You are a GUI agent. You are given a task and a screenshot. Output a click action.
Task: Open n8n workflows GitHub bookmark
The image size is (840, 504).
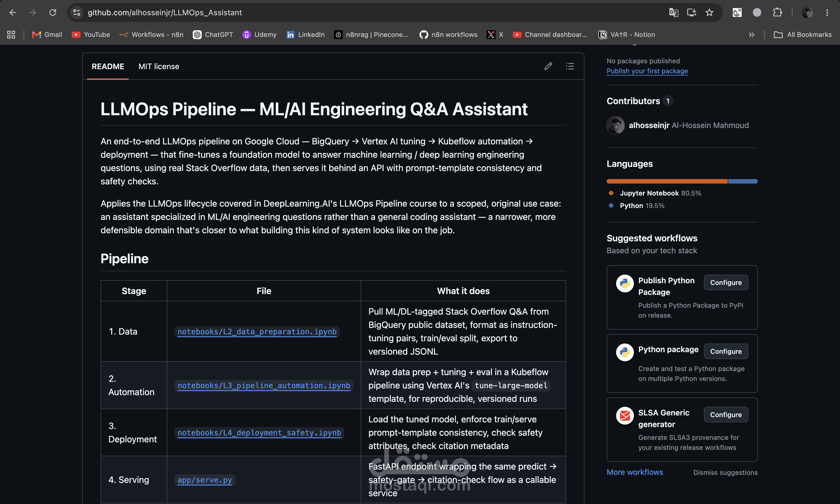[x=448, y=35]
